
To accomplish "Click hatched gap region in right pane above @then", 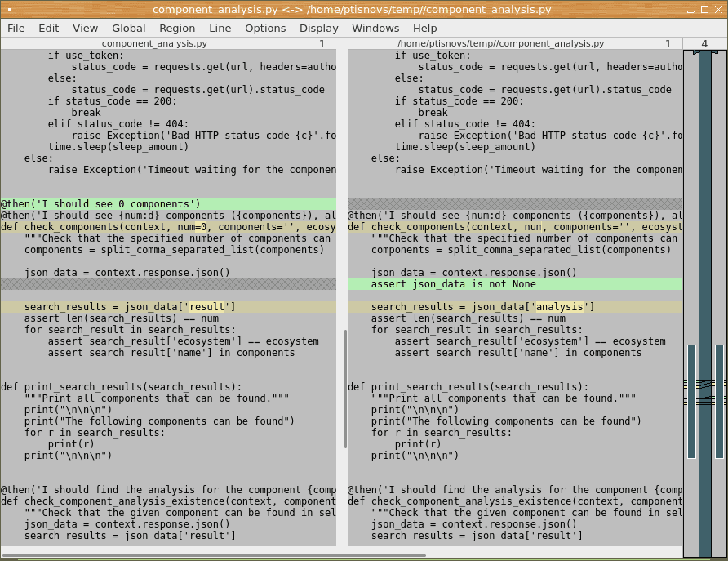I will pos(515,204).
